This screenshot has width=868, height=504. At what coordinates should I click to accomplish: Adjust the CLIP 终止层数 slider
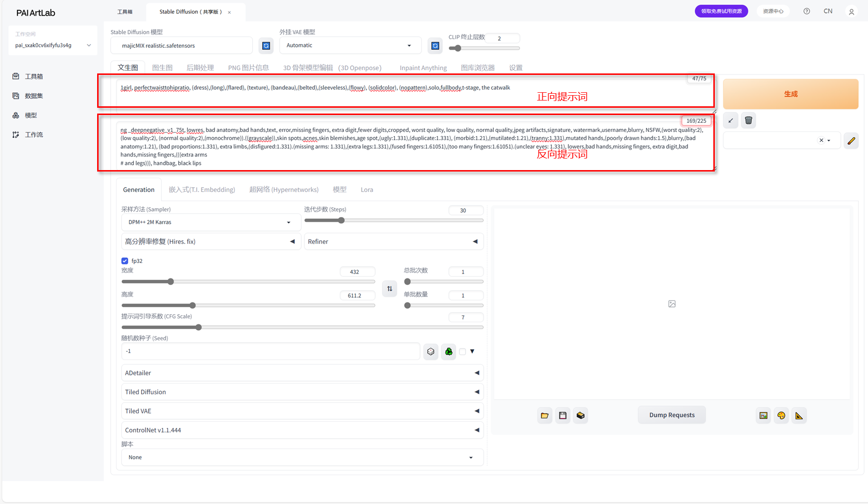(x=484, y=48)
